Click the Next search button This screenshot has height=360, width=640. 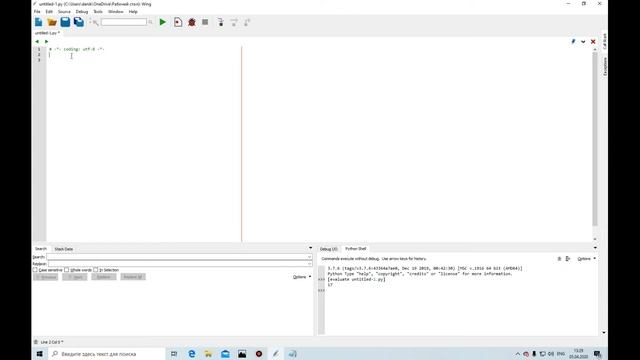click(75, 277)
